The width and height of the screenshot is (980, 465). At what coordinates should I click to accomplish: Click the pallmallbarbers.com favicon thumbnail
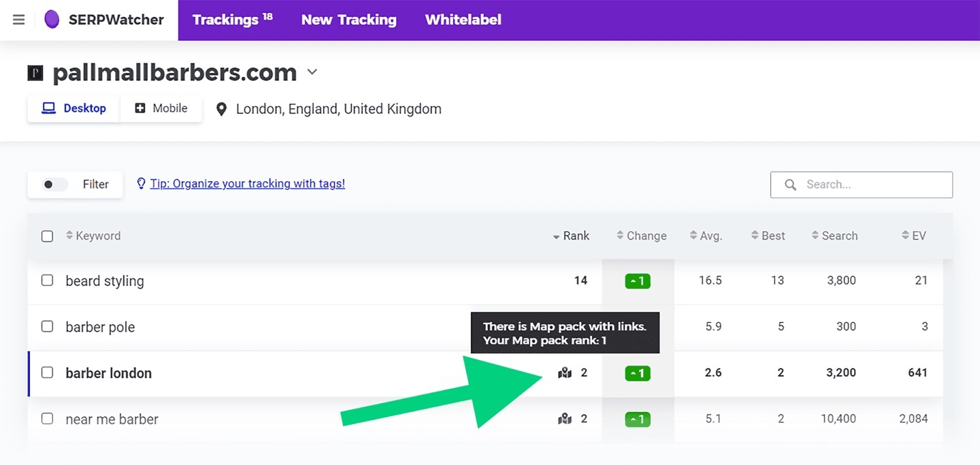(x=34, y=72)
